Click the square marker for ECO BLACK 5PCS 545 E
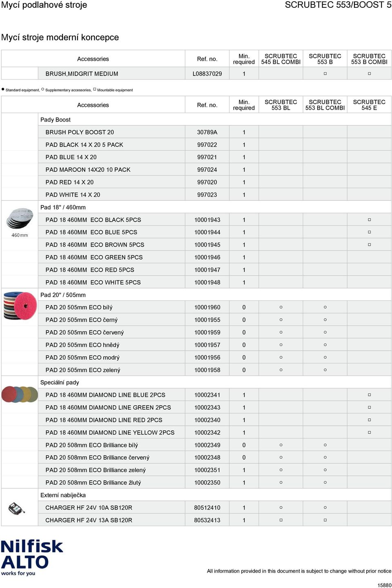This screenshot has height=588, width=392. coord(369,220)
